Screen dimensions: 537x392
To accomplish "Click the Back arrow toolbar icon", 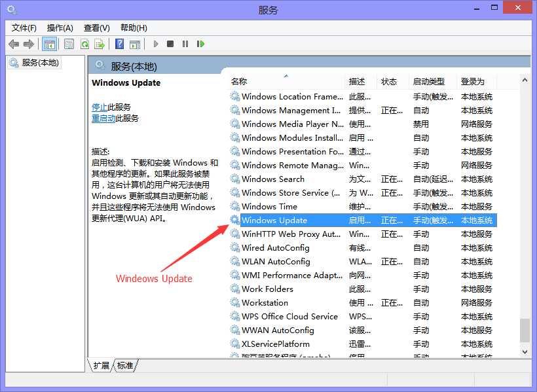I will (14, 44).
